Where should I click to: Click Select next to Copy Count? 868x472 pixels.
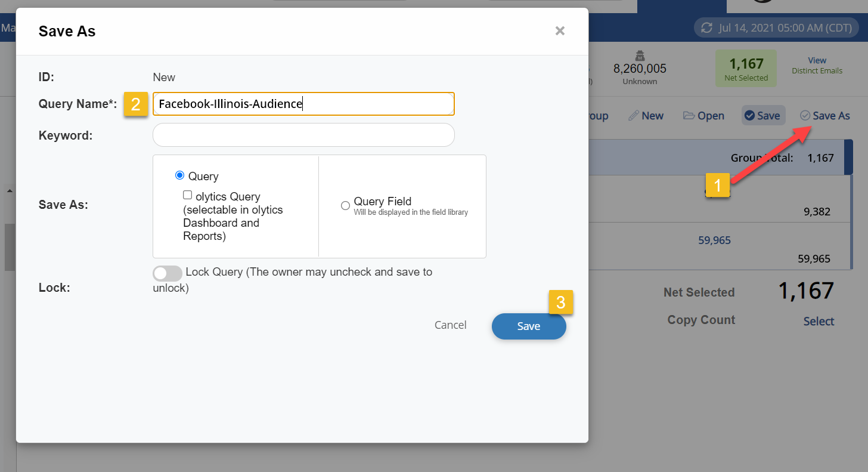[x=819, y=321]
